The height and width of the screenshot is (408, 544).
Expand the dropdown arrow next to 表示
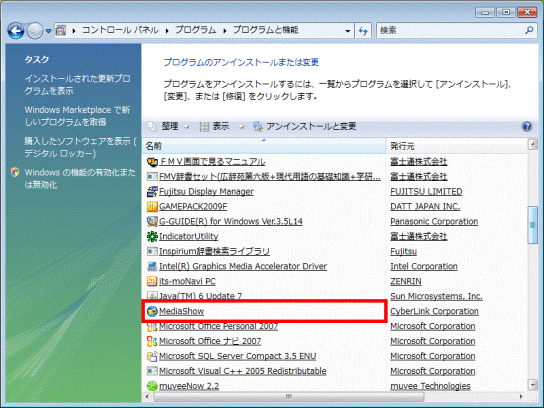241,127
